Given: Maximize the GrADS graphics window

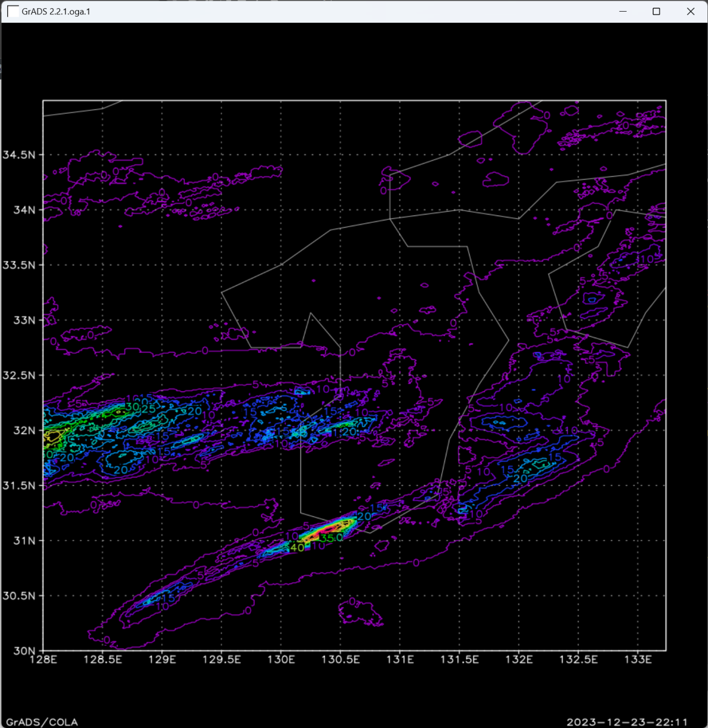Looking at the screenshot, I should 657,12.
